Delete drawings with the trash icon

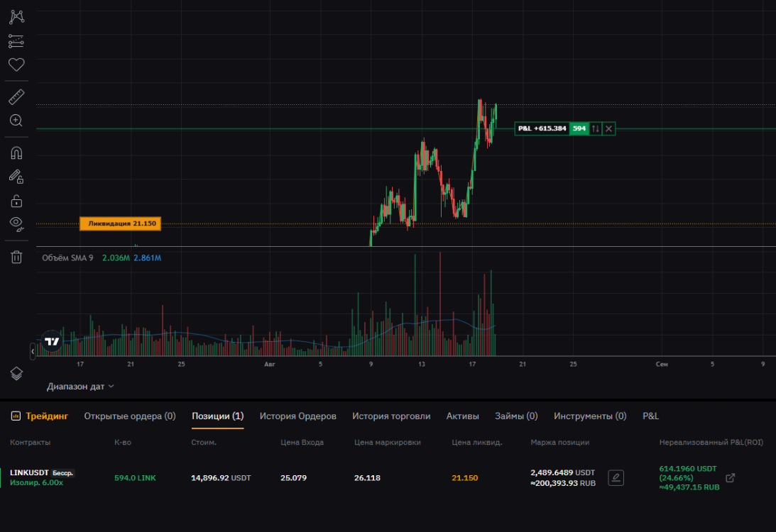pos(16,257)
